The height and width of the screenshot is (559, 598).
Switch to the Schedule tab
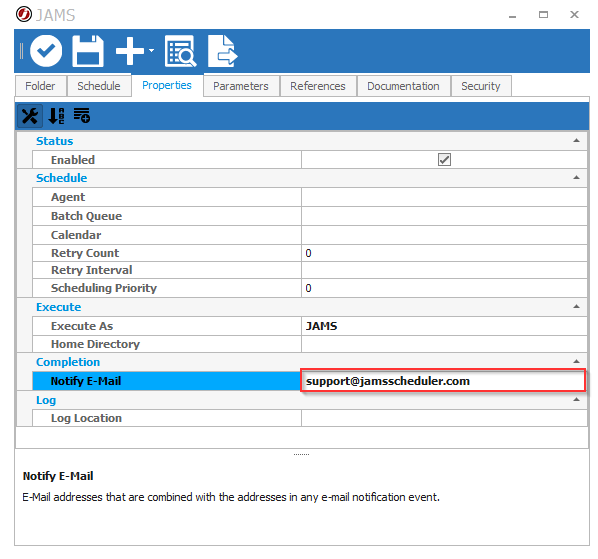[99, 86]
